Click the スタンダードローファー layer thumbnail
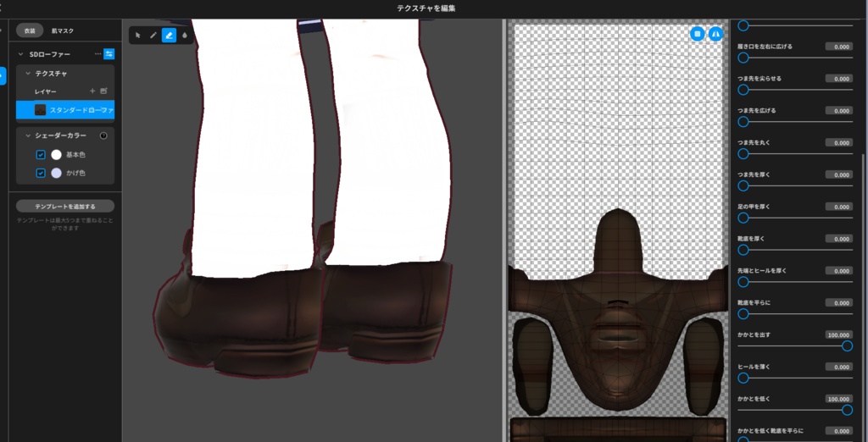Viewport: 868px width, 442px height. click(x=41, y=110)
